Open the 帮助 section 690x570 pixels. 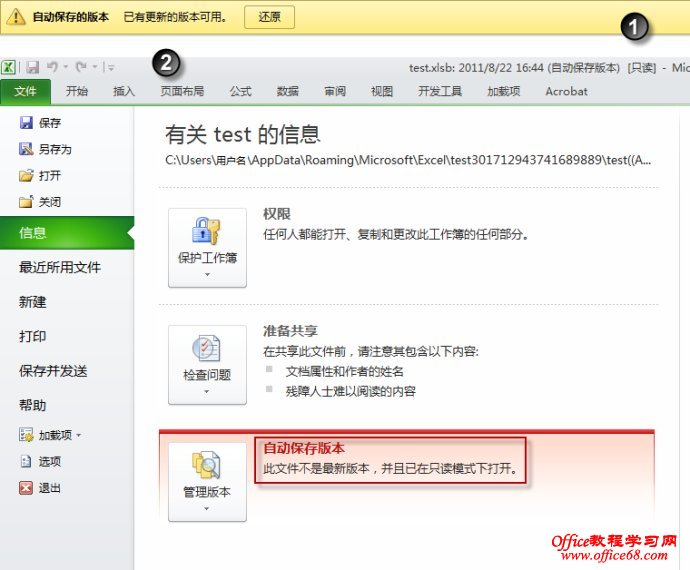click(33, 405)
